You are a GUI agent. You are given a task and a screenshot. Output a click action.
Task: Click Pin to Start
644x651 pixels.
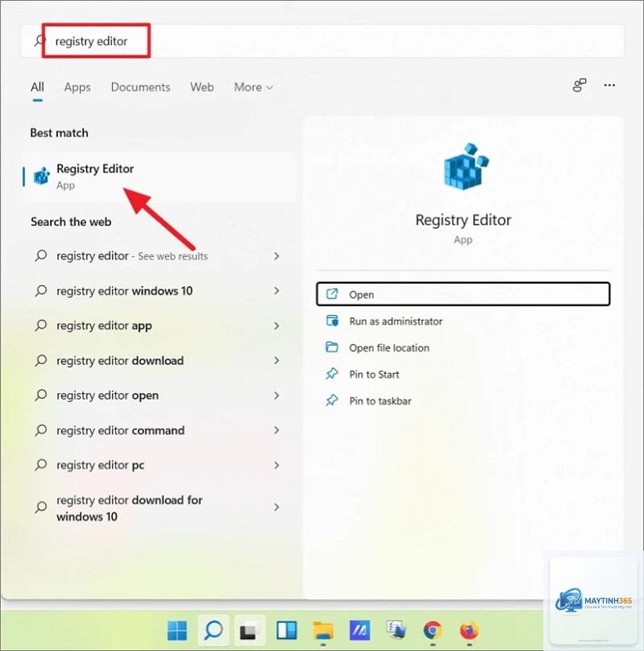[463, 375]
